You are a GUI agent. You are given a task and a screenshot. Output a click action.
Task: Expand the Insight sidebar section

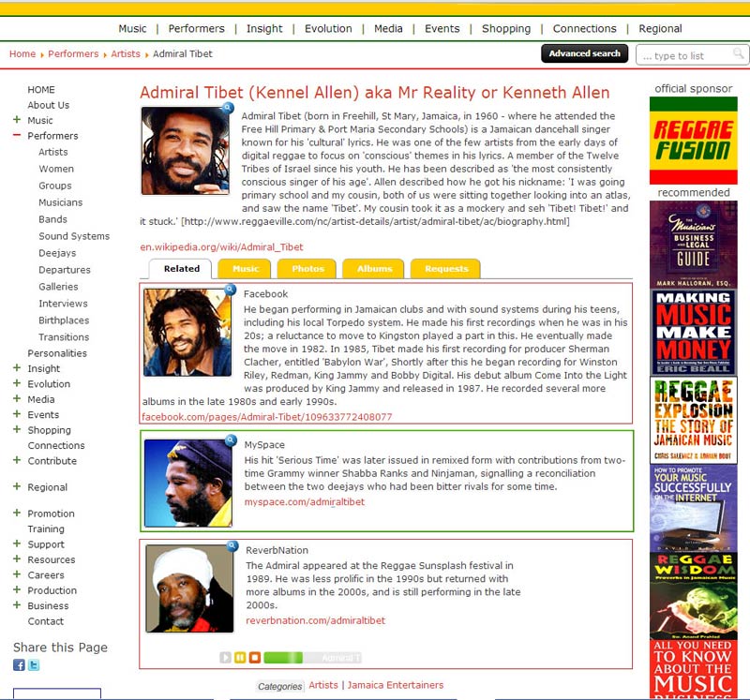point(17,367)
